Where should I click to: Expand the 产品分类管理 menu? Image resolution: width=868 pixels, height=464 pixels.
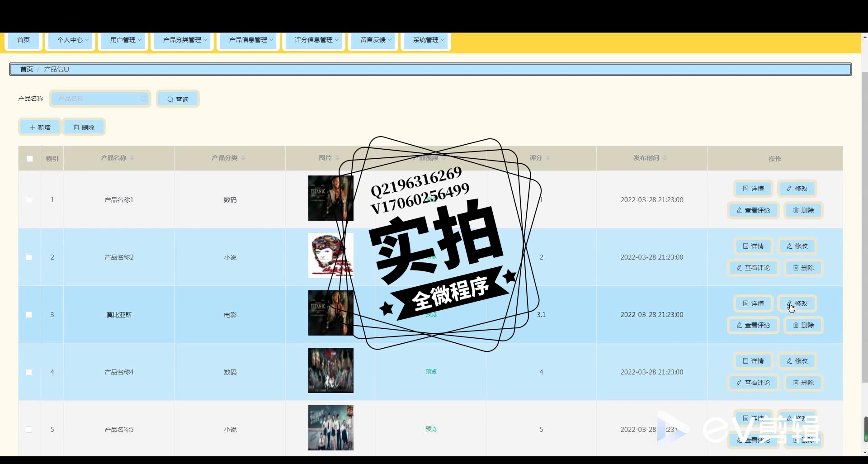[x=182, y=40]
